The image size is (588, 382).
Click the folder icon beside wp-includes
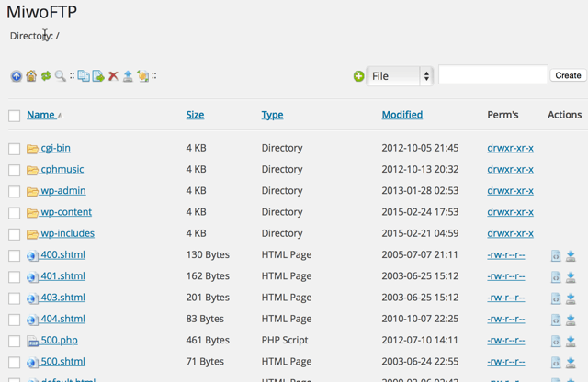32,234
